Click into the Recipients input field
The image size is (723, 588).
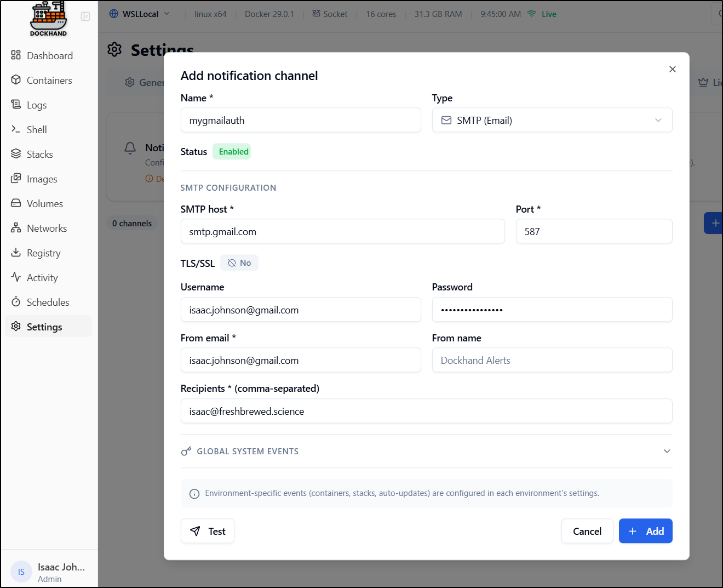click(426, 412)
